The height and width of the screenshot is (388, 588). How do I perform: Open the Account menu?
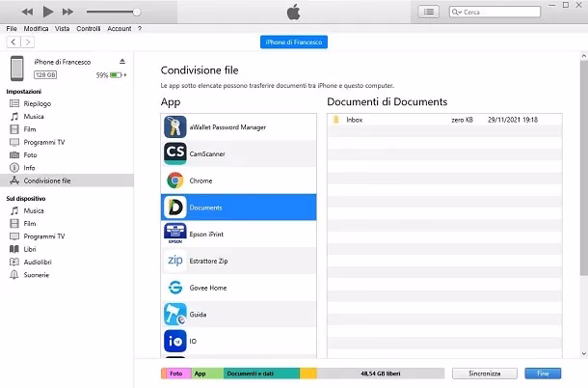tap(120, 29)
